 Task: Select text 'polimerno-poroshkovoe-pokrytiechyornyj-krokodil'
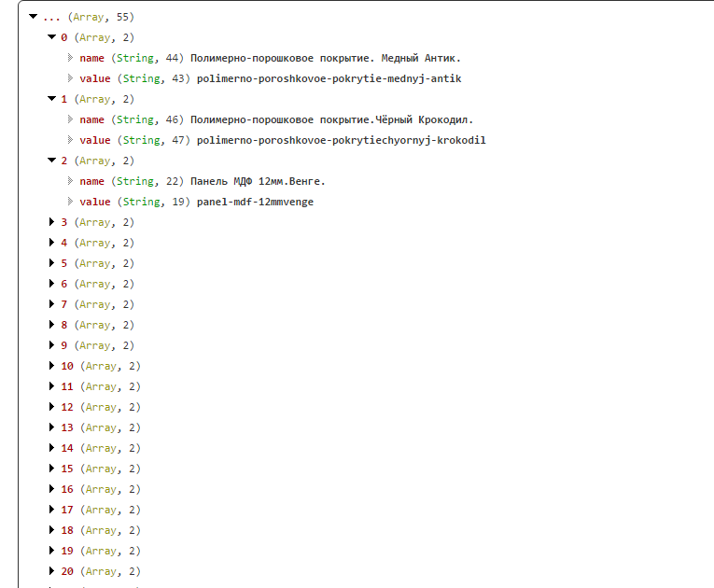point(341,140)
